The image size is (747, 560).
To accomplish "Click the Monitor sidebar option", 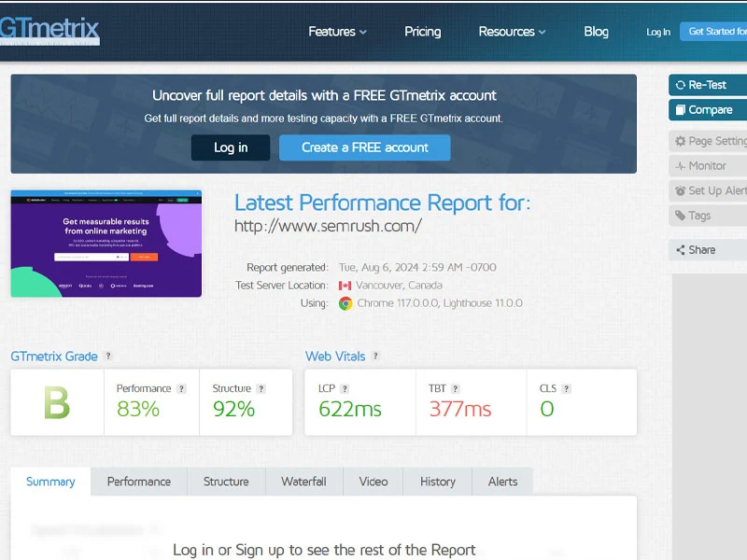I will pos(708,166).
